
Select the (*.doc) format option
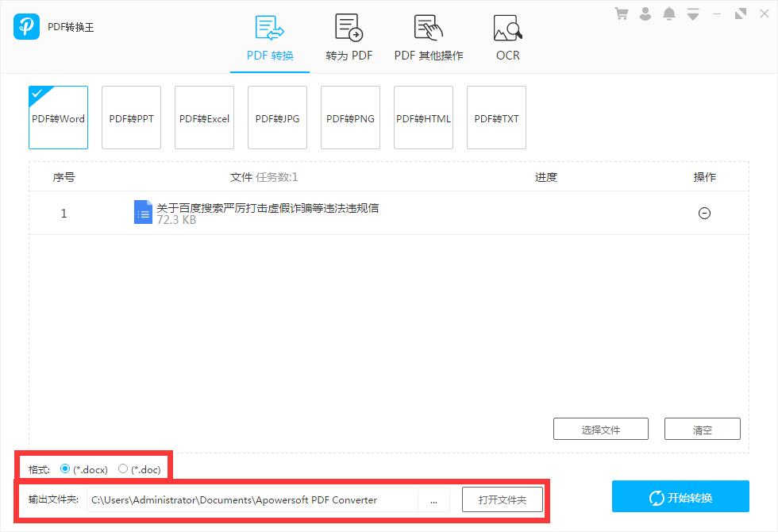(123, 469)
